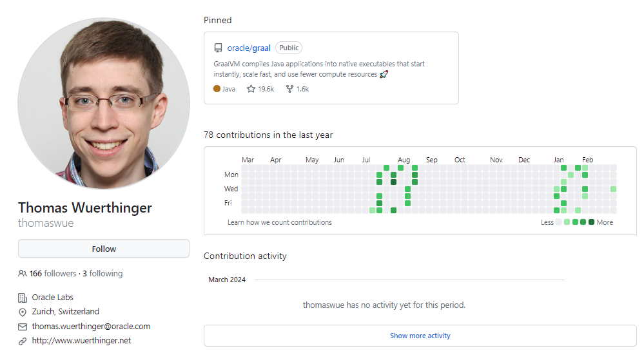Click the Public badge on pinned repo
The image size is (644, 353).
coord(289,48)
